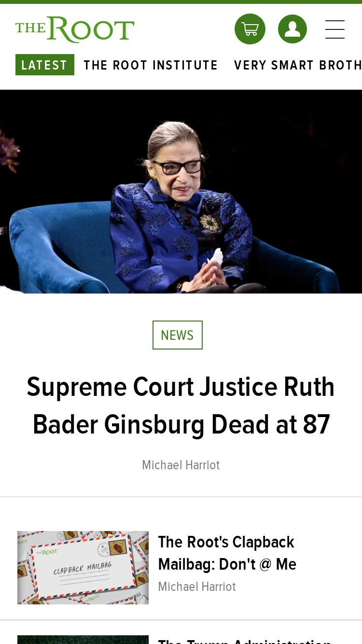The height and width of the screenshot is (644, 362).
Task: Click the News category tag
Action: pyautogui.click(x=178, y=335)
